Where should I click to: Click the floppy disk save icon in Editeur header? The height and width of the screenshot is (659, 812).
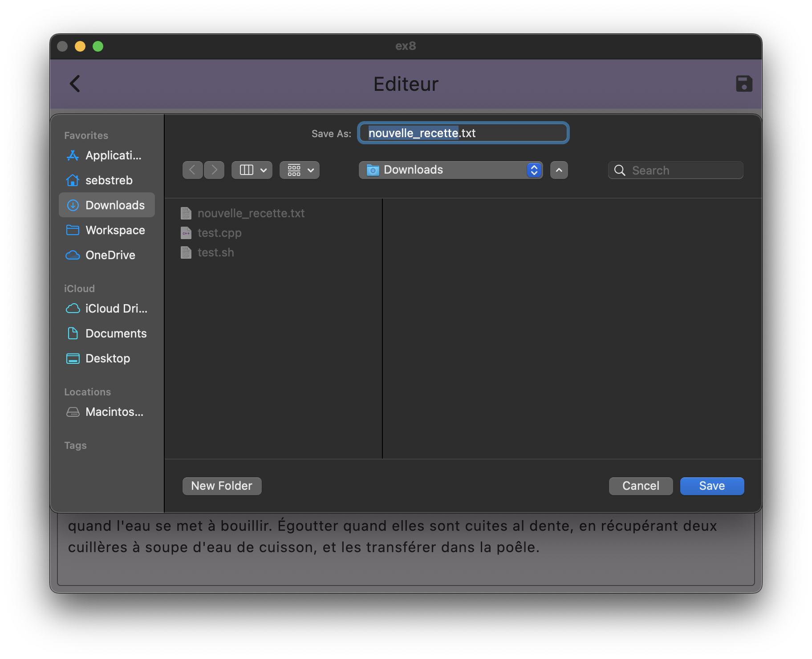pyautogui.click(x=743, y=84)
